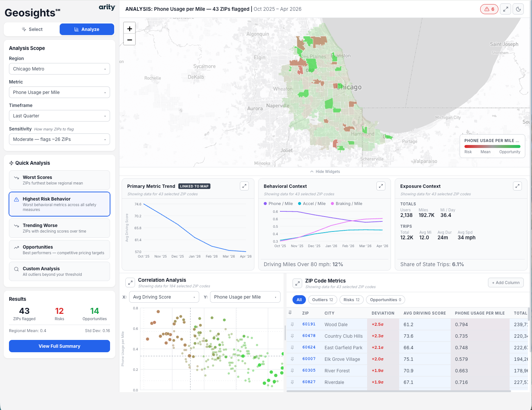Click the LINKED TO MAP badge
This screenshot has height=410, width=532.
[194, 186]
